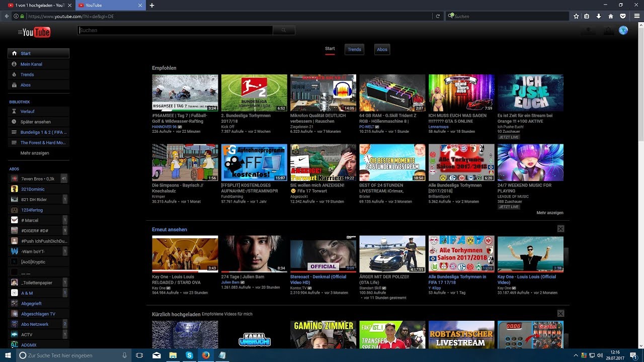Open a new tab with the plus icon
Viewport: 644px width, 362px height.
[x=152, y=5]
